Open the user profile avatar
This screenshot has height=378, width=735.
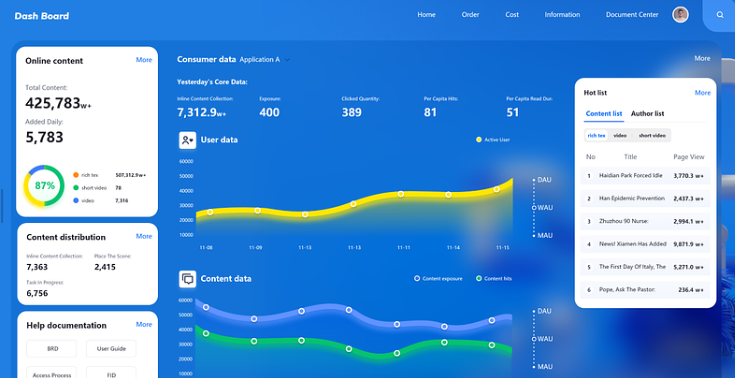pyautogui.click(x=680, y=15)
